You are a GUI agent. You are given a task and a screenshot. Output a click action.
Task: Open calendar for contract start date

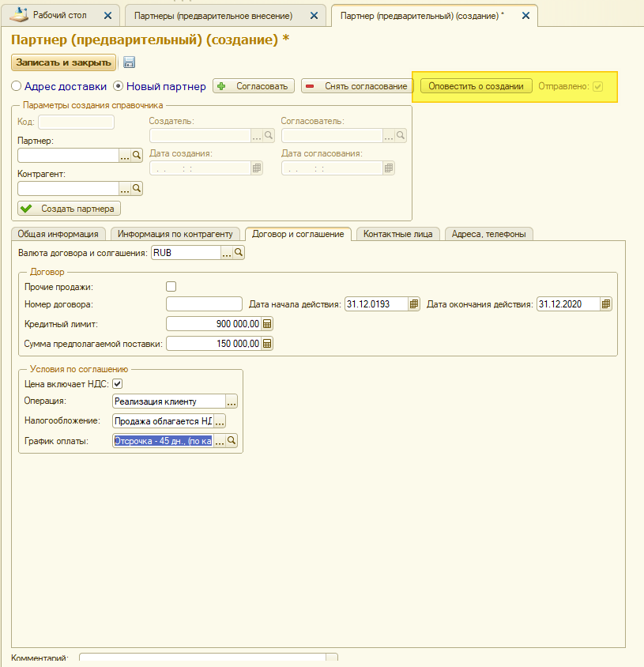pyautogui.click(x=414, y=304)
